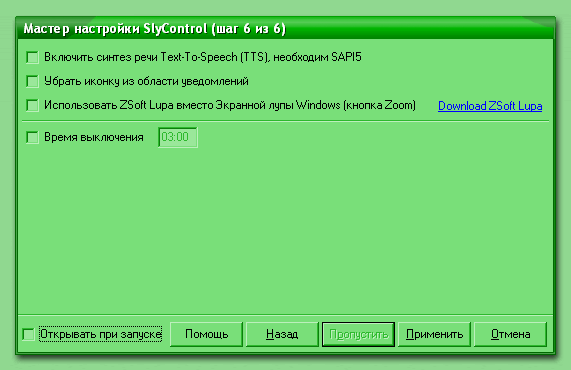Toggle "Использовать ZSoft Lupa" checkbox
This screenshot has width=571, height=370.
click(x=32, y=106)
